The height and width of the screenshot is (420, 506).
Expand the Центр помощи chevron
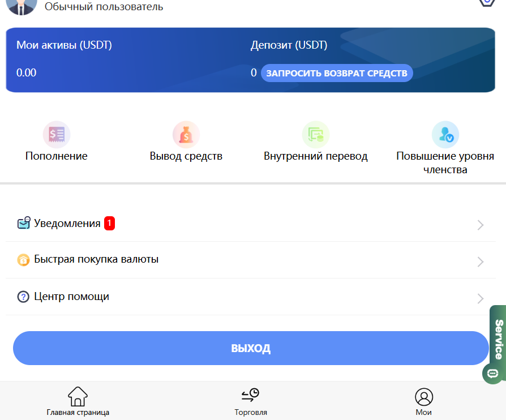point(481,298)
